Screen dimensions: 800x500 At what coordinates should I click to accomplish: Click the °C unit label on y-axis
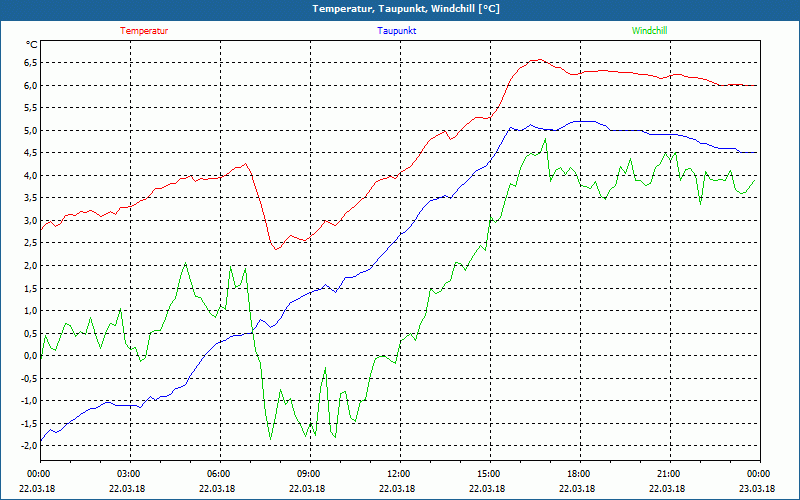pos(31,45)
